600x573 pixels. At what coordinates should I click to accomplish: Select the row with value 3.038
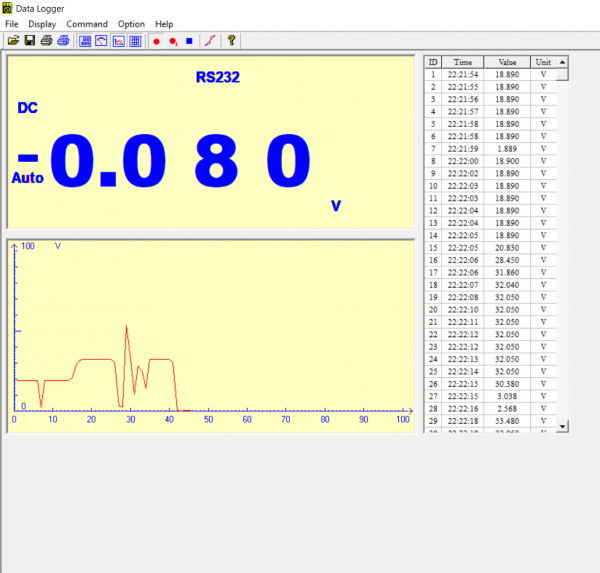click(x=490, y=396)
